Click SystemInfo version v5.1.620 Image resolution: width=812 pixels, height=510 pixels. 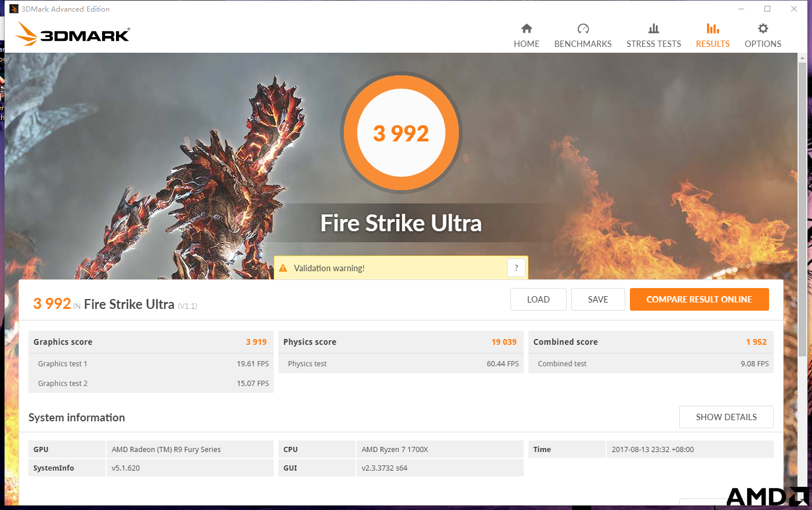pos(126,468)
